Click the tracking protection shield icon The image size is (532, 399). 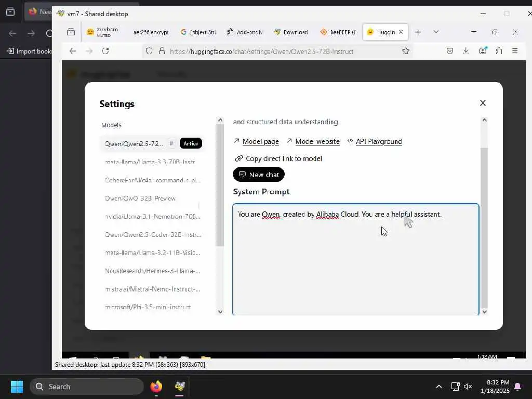[x=149, y=51]
